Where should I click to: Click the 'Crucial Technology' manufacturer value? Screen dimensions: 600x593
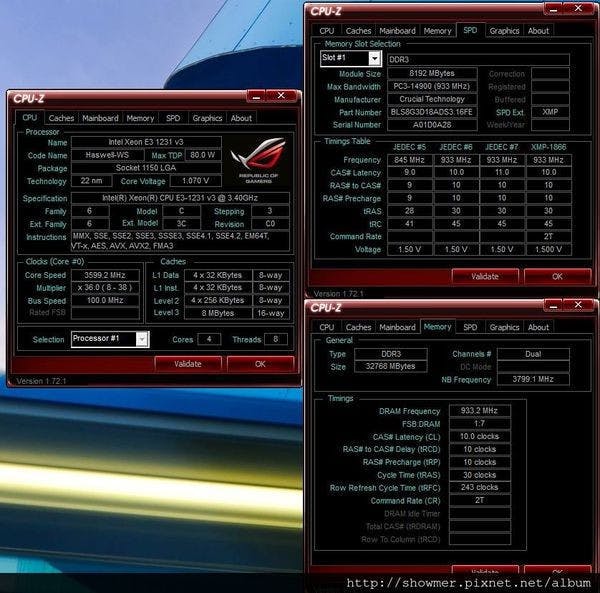432,99
